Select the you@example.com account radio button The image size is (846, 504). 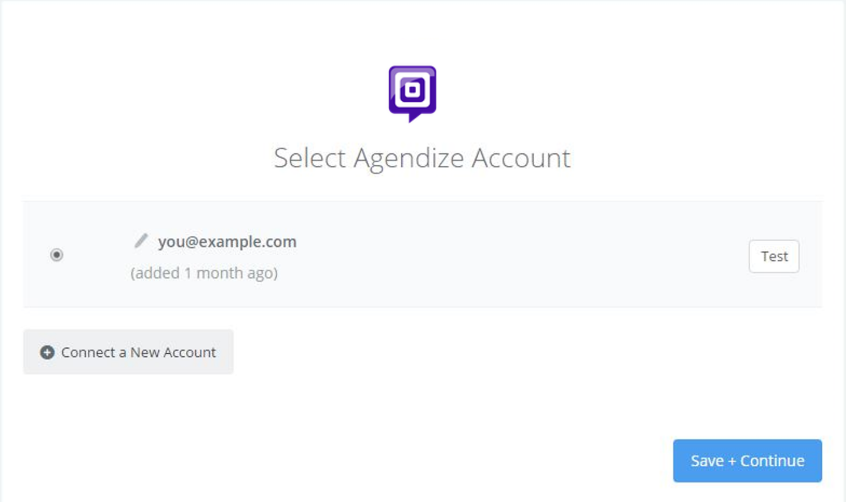(57, 254)
